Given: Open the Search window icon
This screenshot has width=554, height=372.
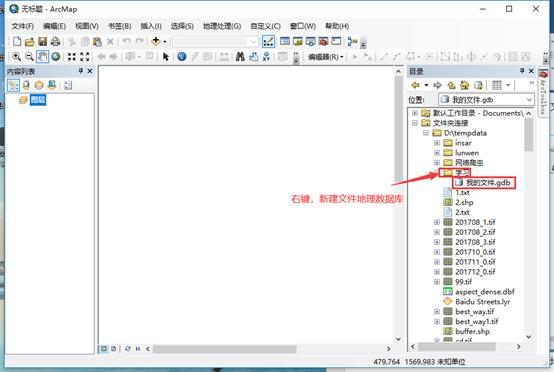Looking at the screenshot, I should [x=311, y=41].
